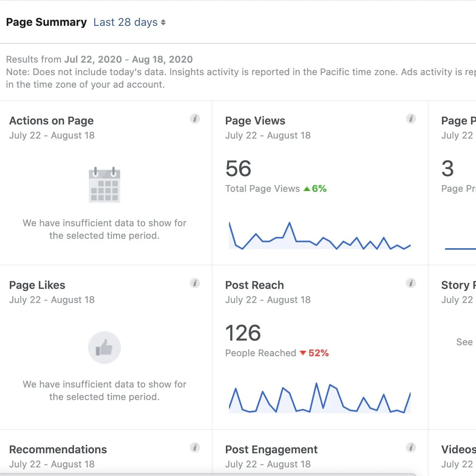Click the Post Reach card title
The height and width of the screenshot is (476, 476).
[254, 285]
